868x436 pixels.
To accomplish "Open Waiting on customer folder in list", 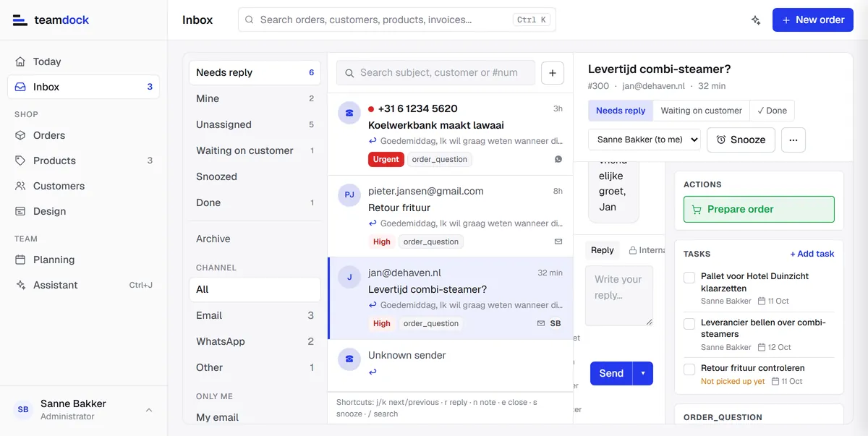I will [x=255, y=150].
